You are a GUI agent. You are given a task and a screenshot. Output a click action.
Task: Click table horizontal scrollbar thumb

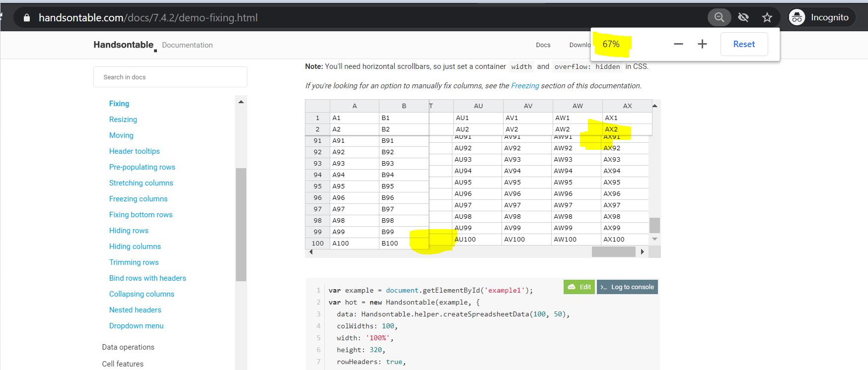(x=614, y=252)
